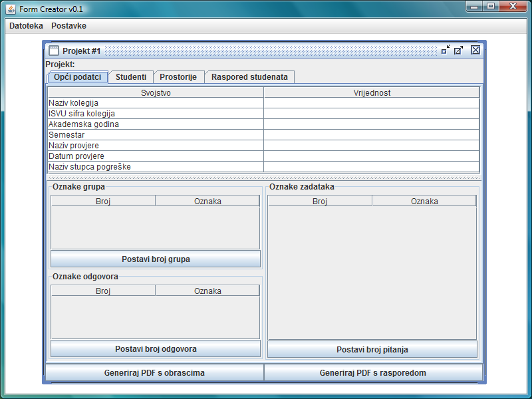Click the value cell for Datum provjere
Screen dimensions: 532x399
pyautogui.click(x=371, y=156)
